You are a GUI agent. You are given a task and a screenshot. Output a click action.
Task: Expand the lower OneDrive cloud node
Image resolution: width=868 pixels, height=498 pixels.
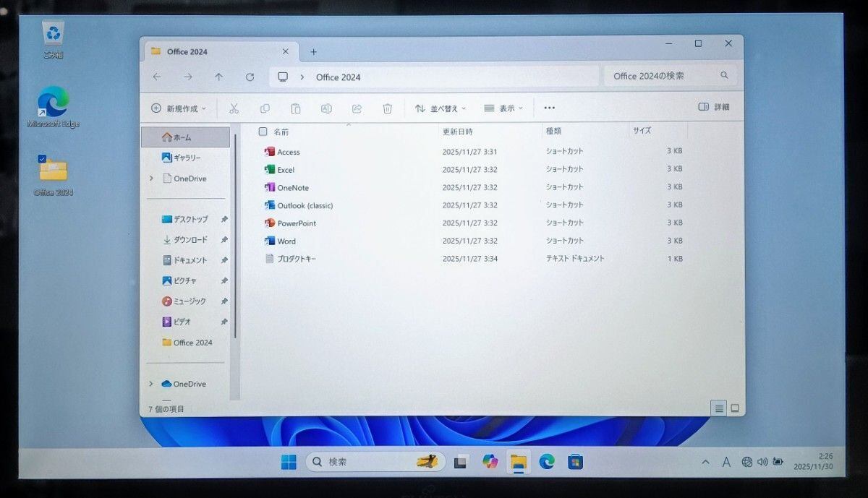coord(151,384)
